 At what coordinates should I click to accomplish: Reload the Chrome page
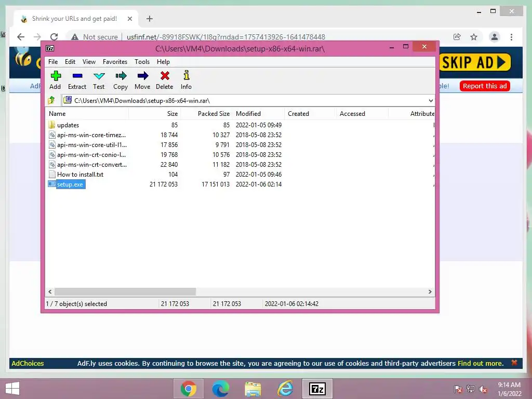tap(54, 37)
